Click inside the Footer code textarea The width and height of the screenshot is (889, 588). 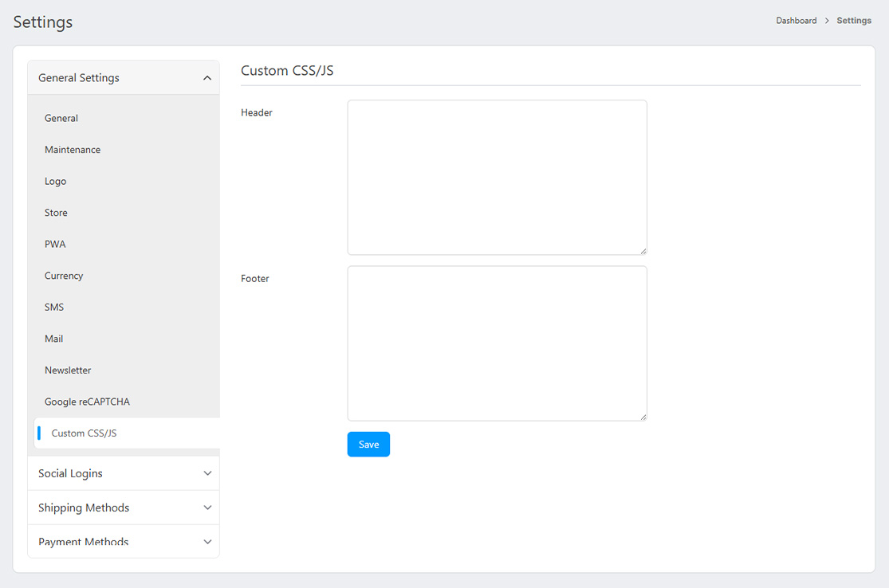click(497, 343)
